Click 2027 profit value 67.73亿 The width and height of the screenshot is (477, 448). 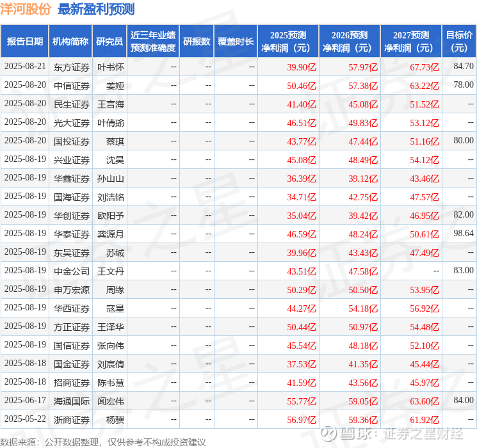point(424,67)
